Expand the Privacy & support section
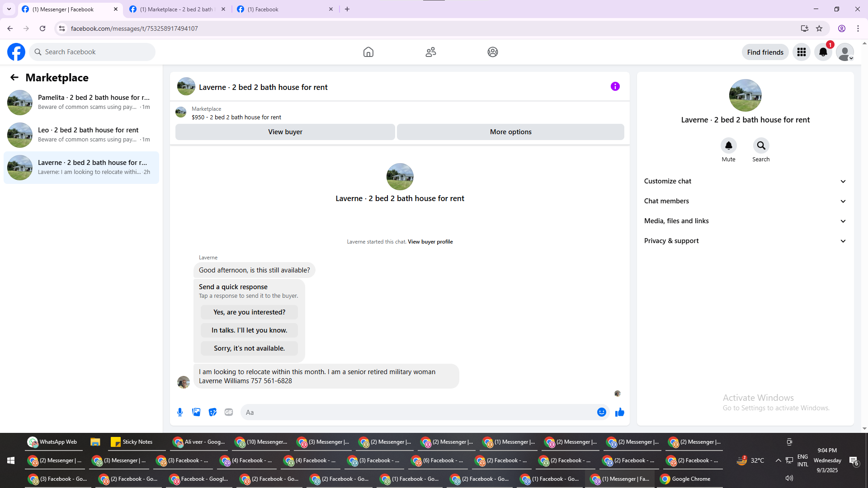868x488 pixels. coord(745,241)
